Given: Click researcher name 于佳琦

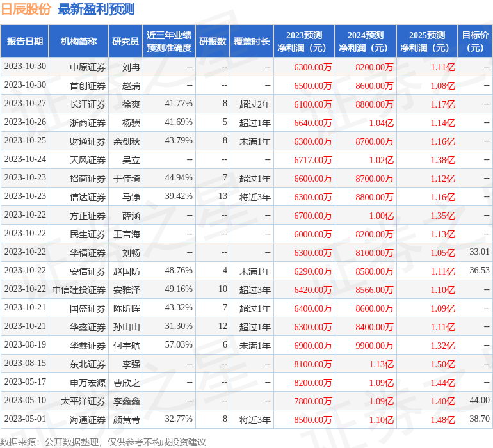Looking at the screenshot, I should 127,179.
